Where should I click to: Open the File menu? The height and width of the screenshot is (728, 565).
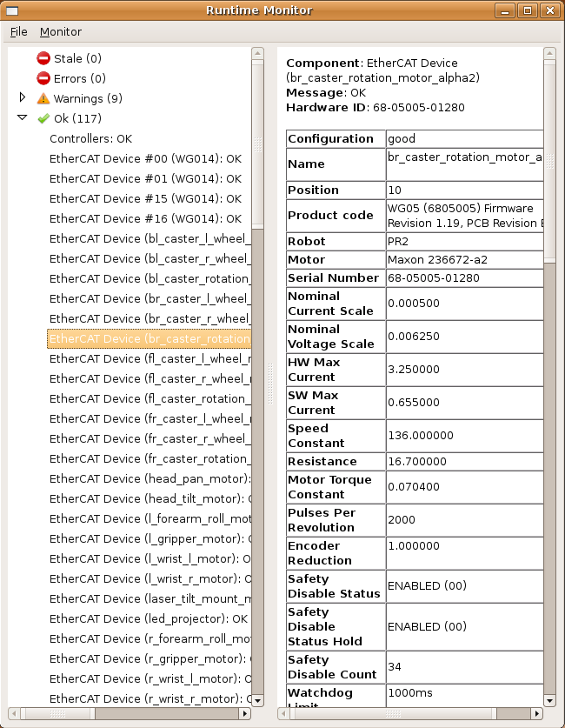18,31
